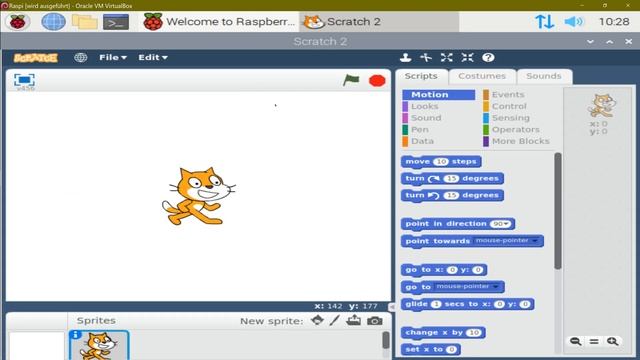Screen dimensions: 640x360
Task: Switch to the Scripts tab
Action: (x=421, y=76)
